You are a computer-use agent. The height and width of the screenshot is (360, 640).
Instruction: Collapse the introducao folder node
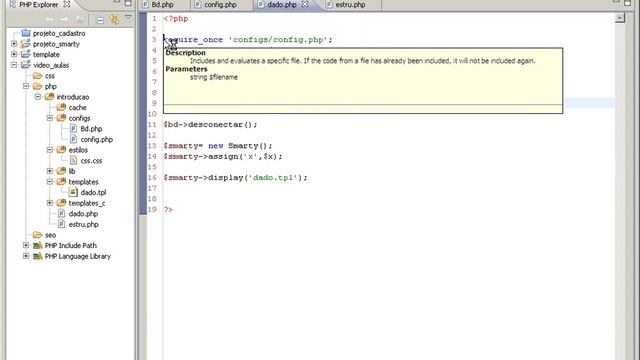click(38, 97)
